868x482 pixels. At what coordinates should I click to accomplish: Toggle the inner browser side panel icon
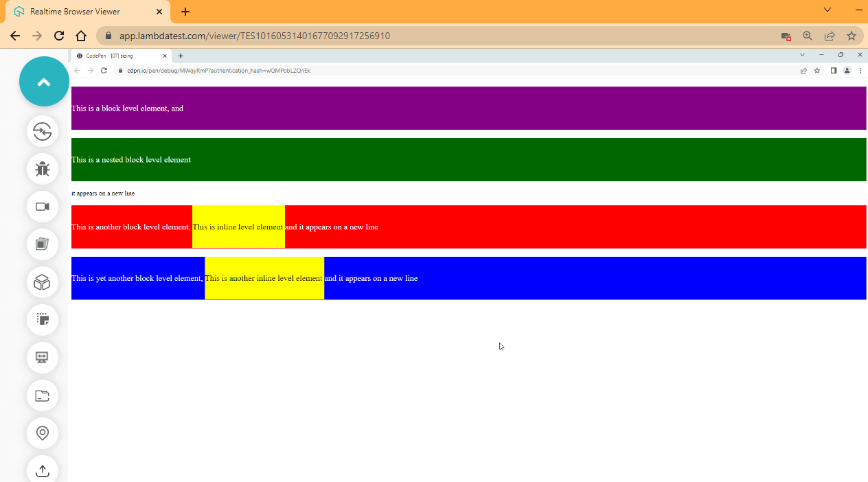point(834,71)
